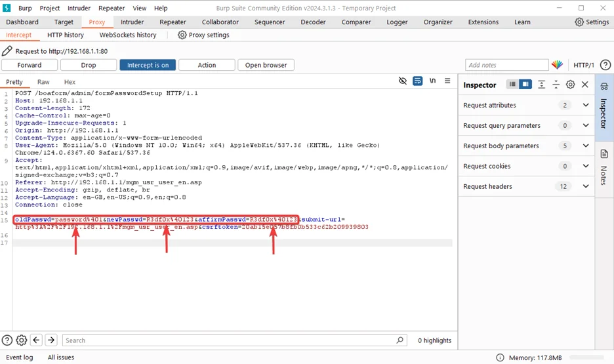Image resolution: width=614 pixels, height=364 pixels.
Task: Open Settings gear in top bar
Action: tap(579, 22)
